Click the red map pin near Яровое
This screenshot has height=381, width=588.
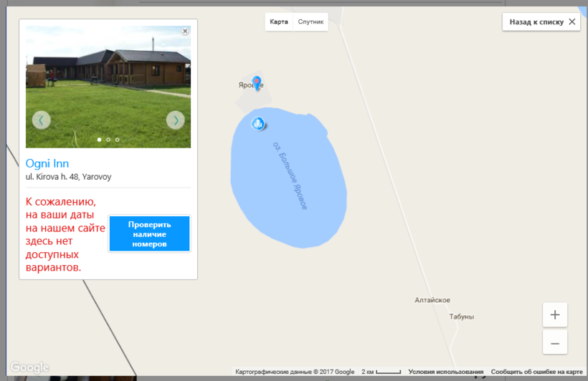257,83
